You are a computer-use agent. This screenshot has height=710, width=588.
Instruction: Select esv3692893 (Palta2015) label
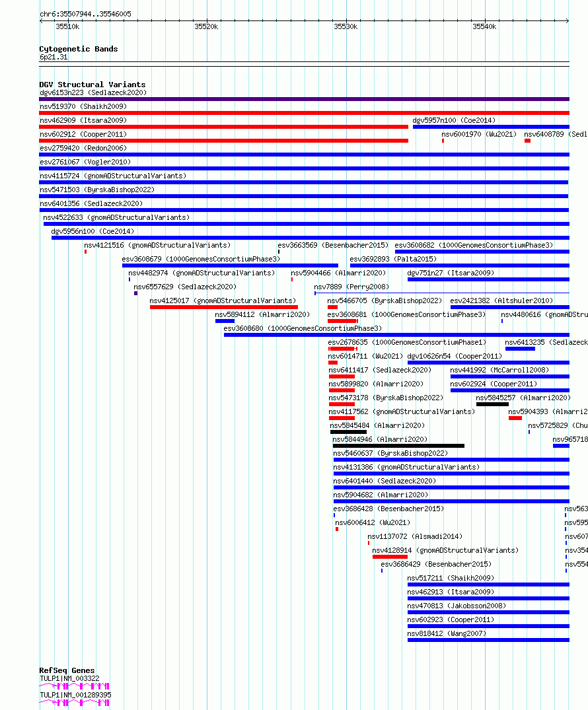393,259
